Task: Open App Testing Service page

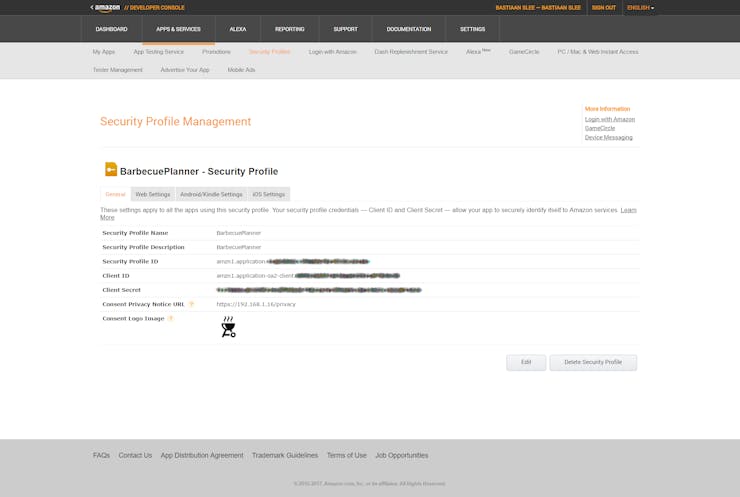Action: pos(159,52)
